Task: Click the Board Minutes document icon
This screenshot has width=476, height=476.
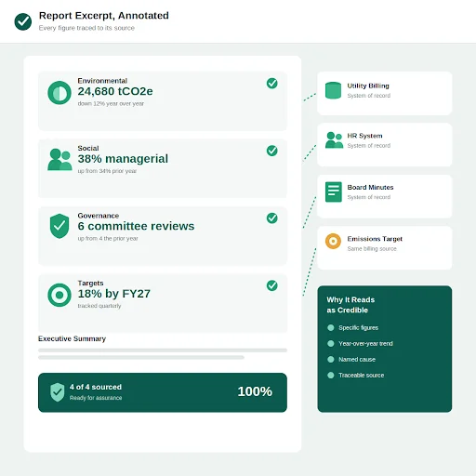Action: pyautogui.click(x=334, y=192)
